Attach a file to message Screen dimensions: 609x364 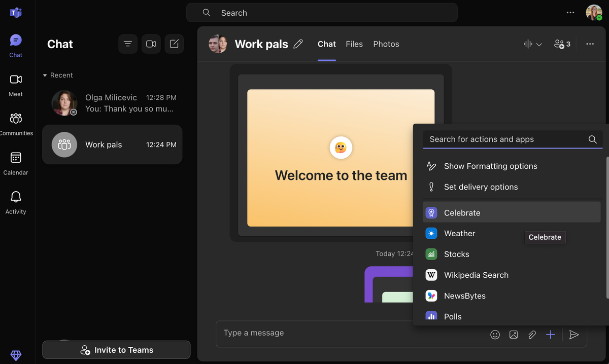[x=532, y=335]
